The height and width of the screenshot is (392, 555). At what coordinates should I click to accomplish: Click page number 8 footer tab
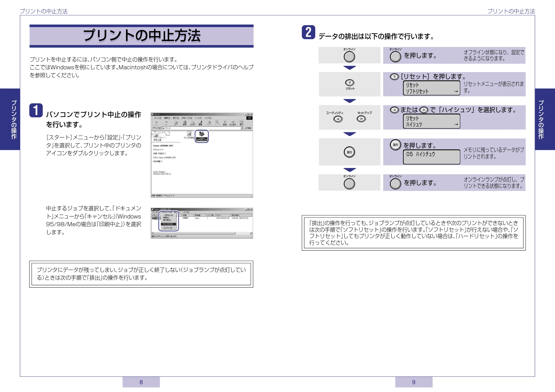point(141,382)
